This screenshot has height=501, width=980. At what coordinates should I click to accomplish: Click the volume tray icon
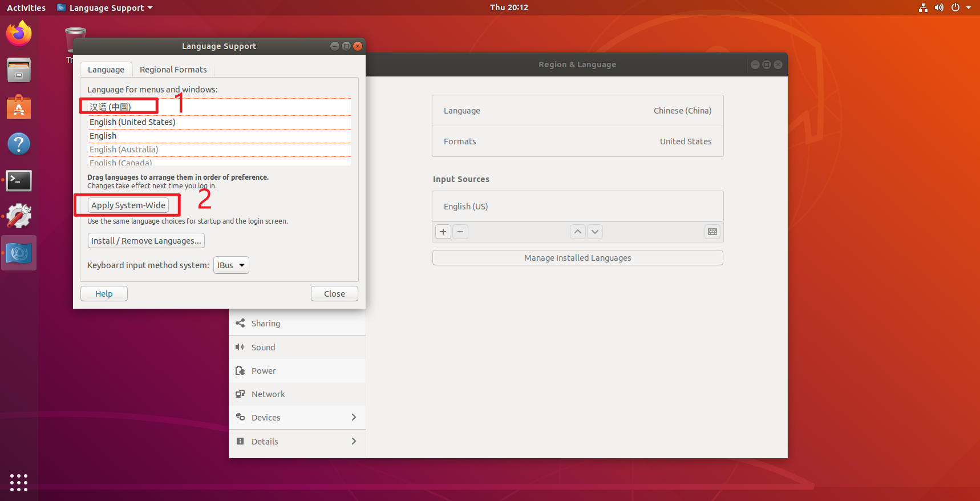tap(939, 7)
